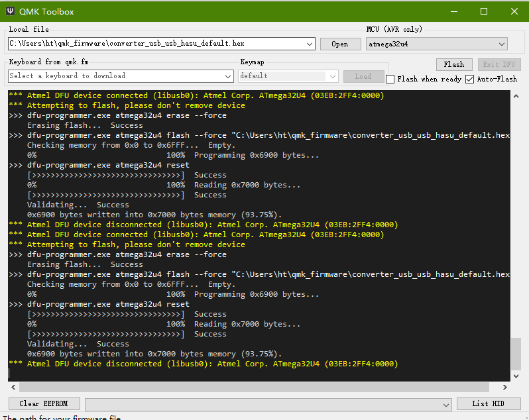Click the log vertical scrollbar down arrow

tap(516, 376)
